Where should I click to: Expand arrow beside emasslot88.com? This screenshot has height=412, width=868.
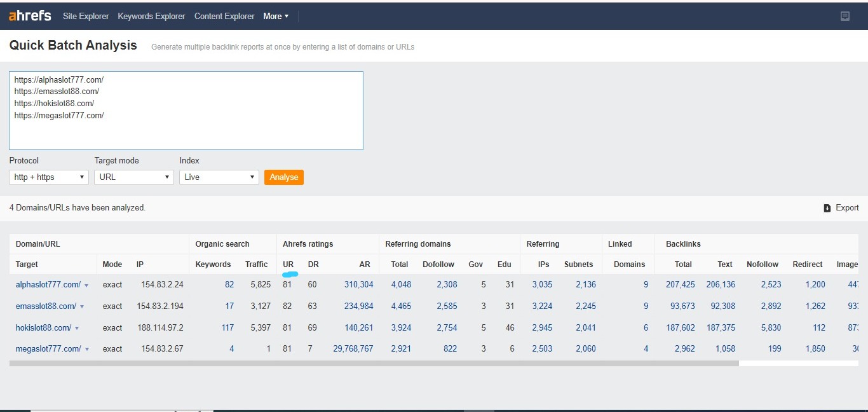pyautogui.click(x=82, y=307)
